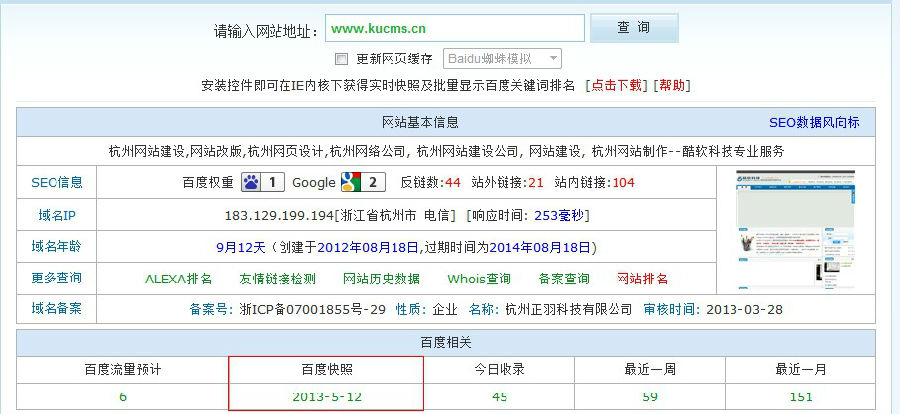Click the SEO信息 row label
Image resolution: width=900 pixels, height=414 pixels.
pos(57,183)
